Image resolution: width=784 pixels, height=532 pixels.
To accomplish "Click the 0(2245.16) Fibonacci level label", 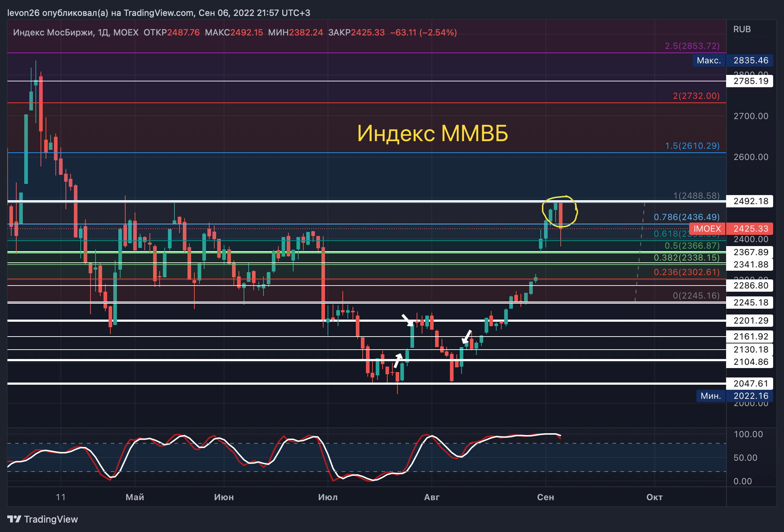I will click(696, 296).
